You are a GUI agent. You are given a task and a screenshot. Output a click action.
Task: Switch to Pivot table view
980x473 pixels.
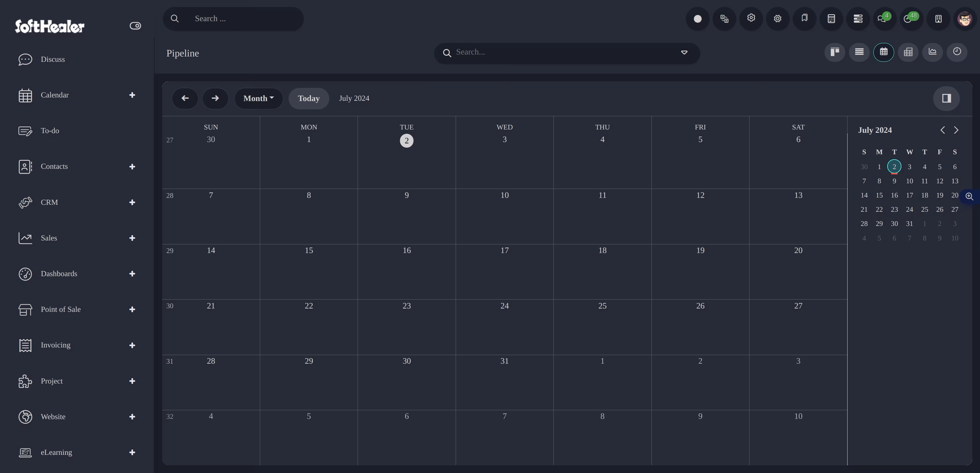tap(908, 52)
